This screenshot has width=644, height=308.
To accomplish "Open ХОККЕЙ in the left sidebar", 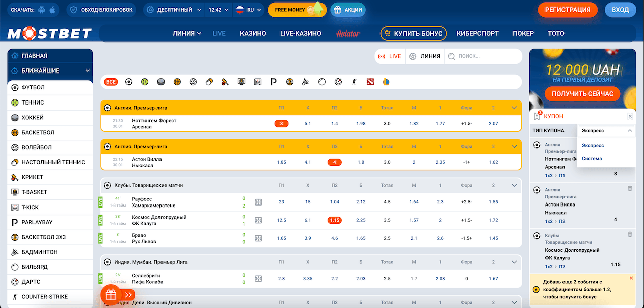I will click(x=50, y=118).
